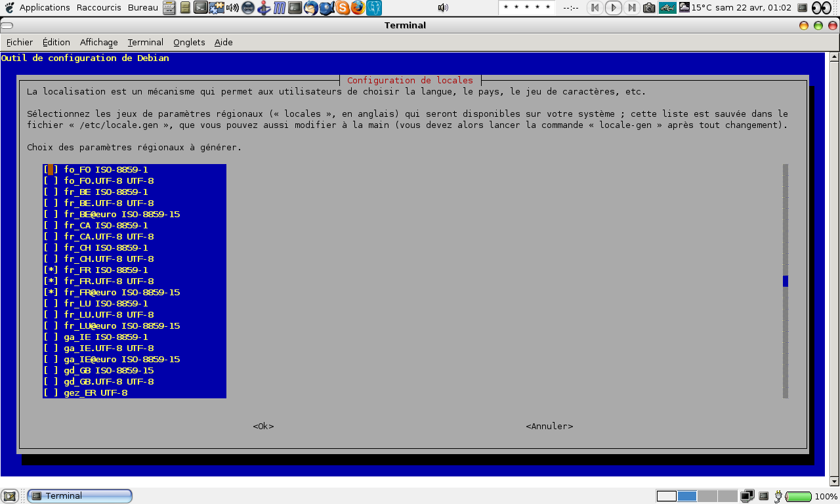This screenshot has width=840, height=504.
Task: Skip to previous track in panel player
Action: coord(595,8)
